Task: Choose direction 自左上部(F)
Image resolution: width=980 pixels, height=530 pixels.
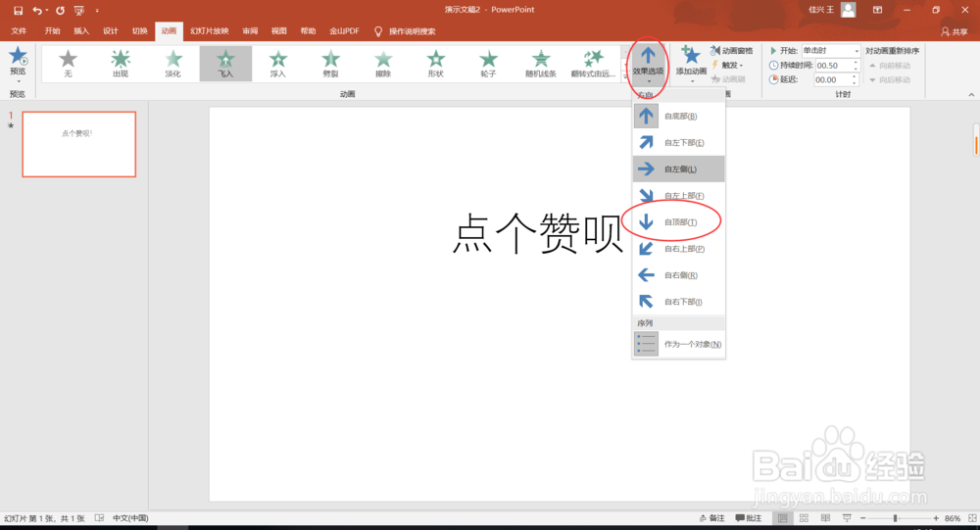Action: pos(679,196)
